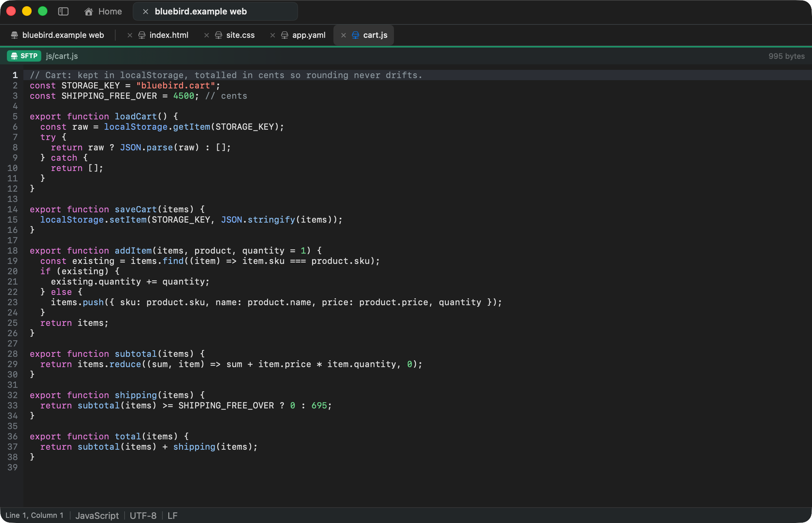Click the 4500 value on line 3
The height and width of the screenshot is (523, 812).
pyautogui.click(x=184, y=96)
